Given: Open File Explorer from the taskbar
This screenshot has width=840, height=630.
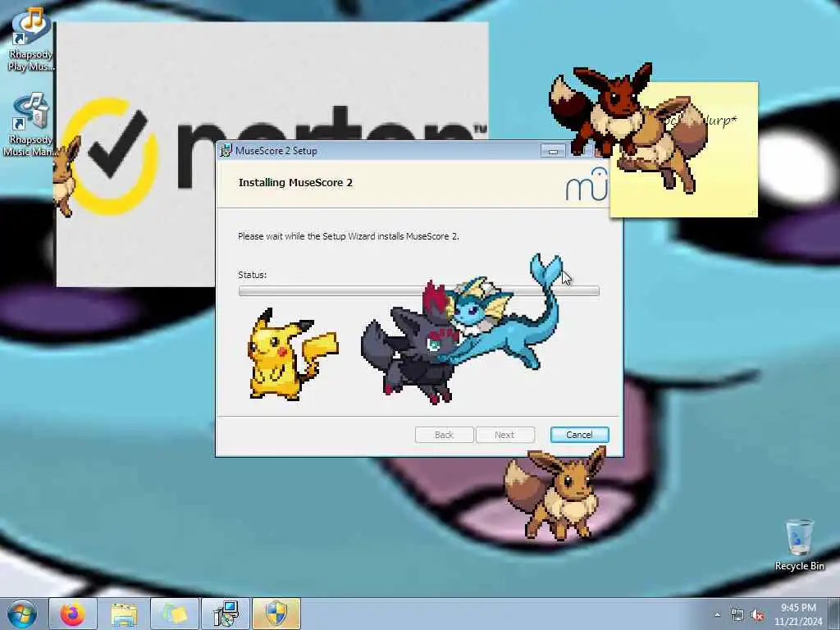Looking at the screenshot, I should (124, 614).
